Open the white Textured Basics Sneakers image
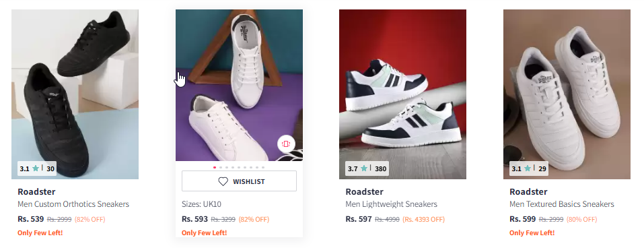This screenshot has width=644, height=248. point(567,94)
